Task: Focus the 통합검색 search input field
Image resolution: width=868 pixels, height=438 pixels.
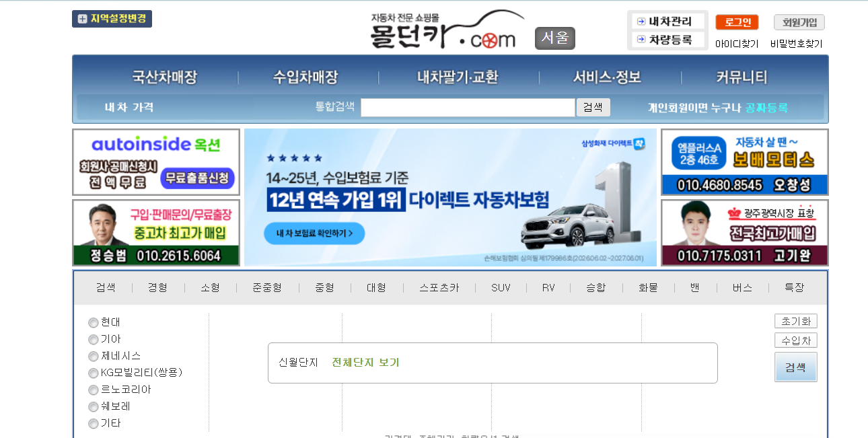Action: coord(468,108)
